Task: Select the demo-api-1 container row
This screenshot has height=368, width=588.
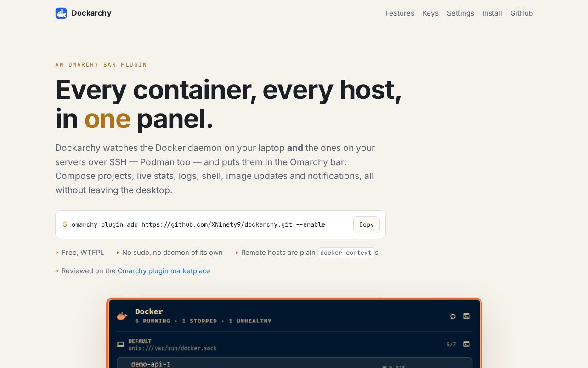Action: click(x=294, y=363)
